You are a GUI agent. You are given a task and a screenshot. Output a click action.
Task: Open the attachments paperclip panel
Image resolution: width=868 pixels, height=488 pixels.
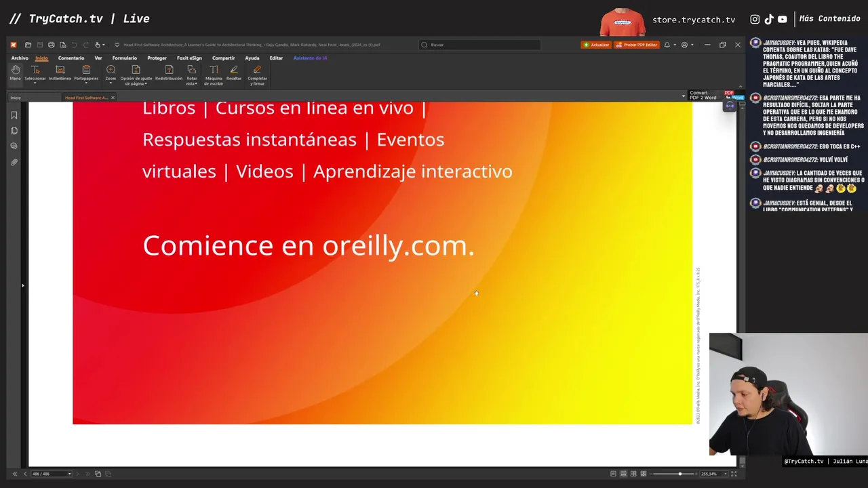pos(14,163)
